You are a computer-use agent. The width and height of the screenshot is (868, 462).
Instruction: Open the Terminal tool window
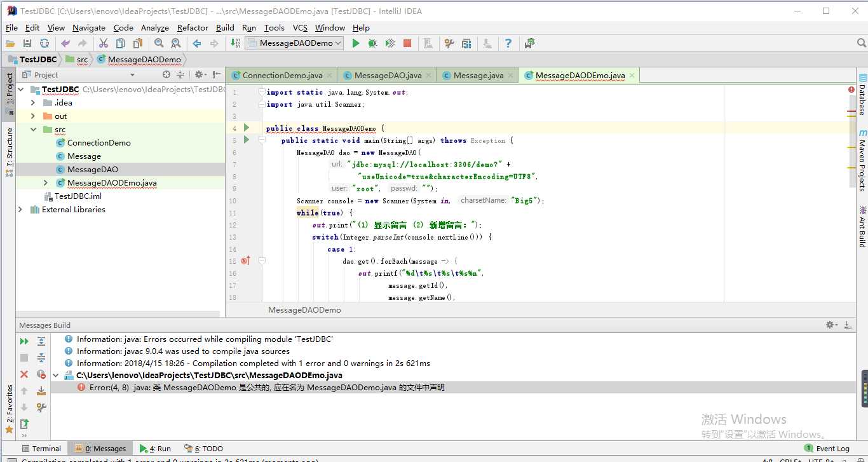pyautogui.click(x=41, y=448)
